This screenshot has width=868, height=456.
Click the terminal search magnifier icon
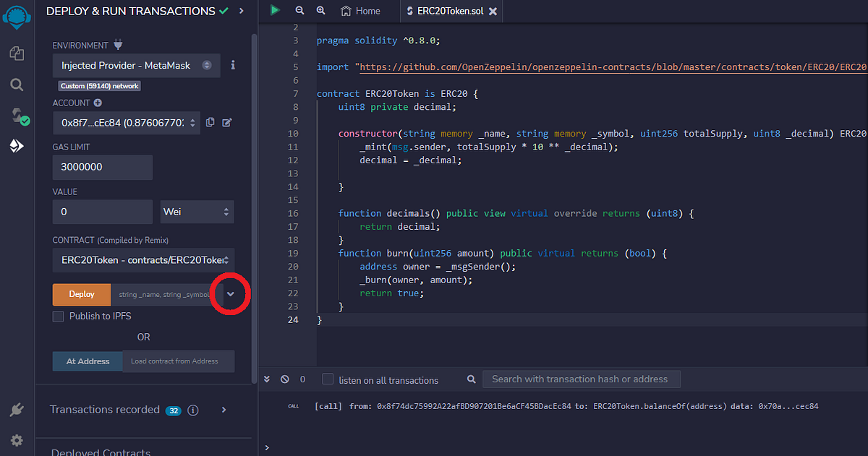(471, 379)
